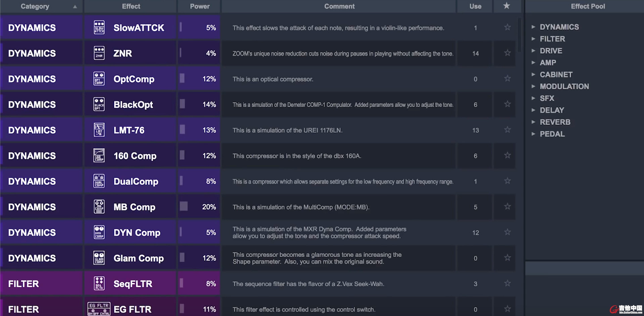Expand the DYNAMICS group in Effect Pool
Screen dimensions: 644x316
tap(533, 27)
